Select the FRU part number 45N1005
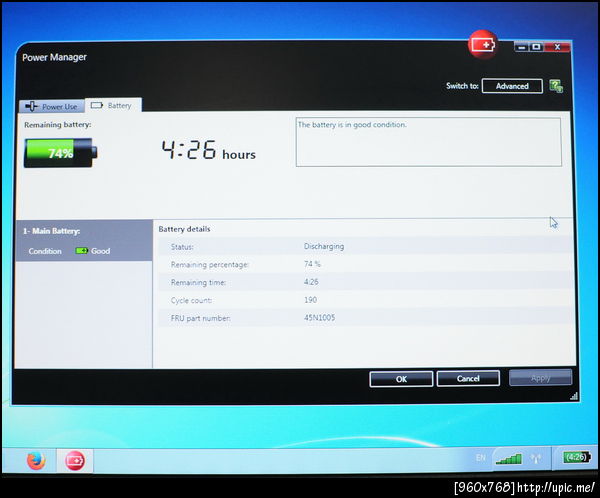 [320, 318]
